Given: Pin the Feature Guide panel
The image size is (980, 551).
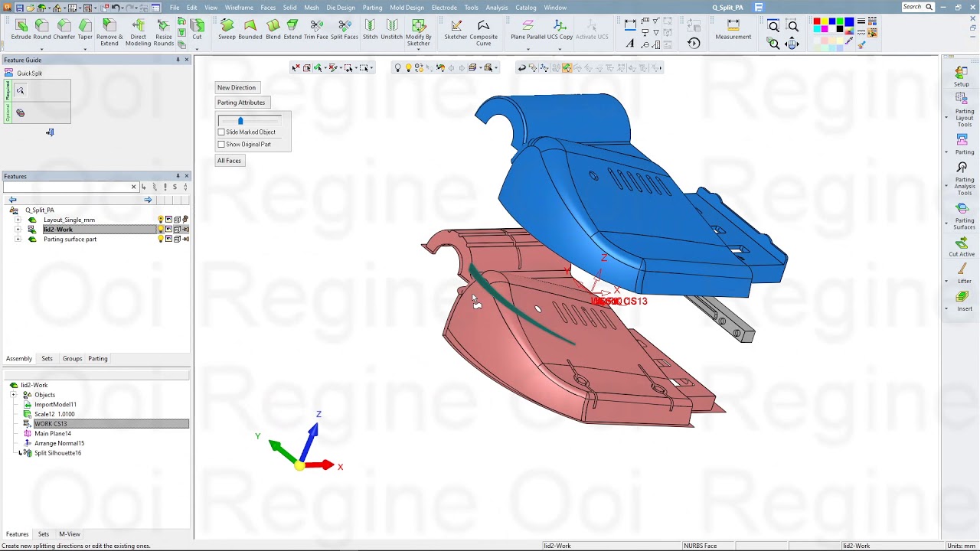Looking at the screenshot, I should [x=178, y=60].
